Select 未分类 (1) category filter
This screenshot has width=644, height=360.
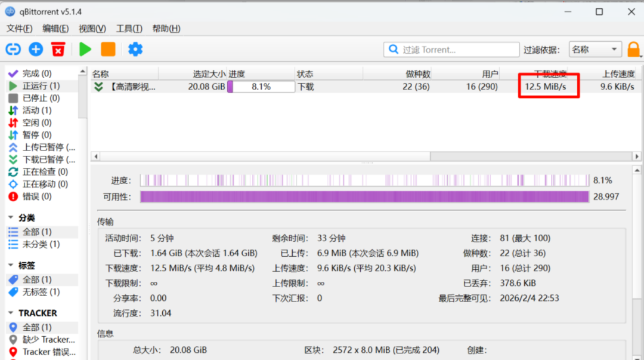click(x=42, y=244)
